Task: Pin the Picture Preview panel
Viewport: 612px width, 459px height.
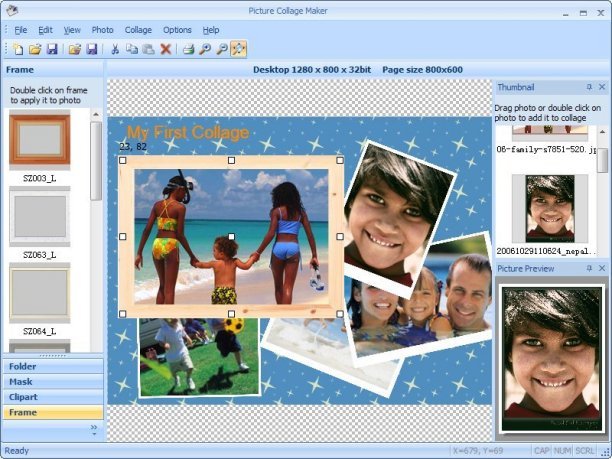Action: pos(589,268)
